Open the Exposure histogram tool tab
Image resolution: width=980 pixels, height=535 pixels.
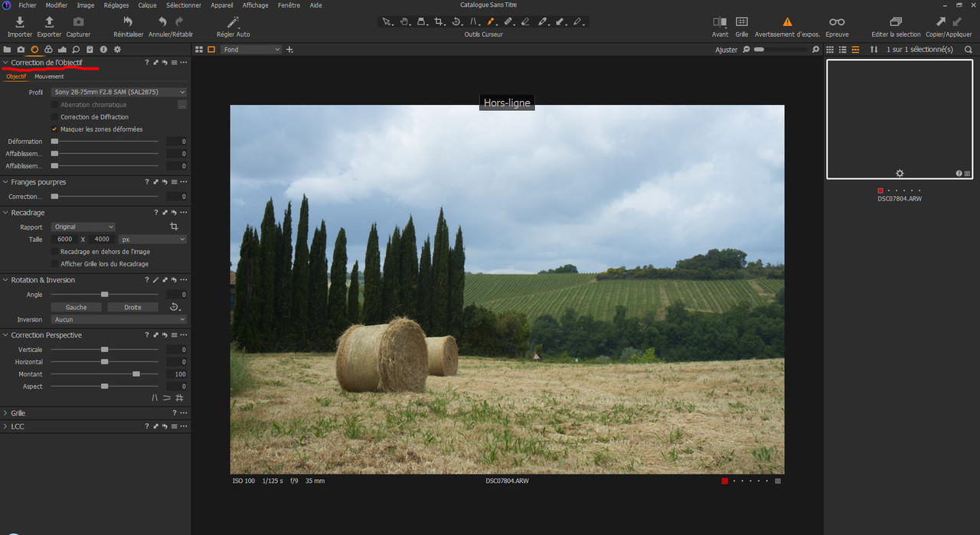(x=62, y=50)
